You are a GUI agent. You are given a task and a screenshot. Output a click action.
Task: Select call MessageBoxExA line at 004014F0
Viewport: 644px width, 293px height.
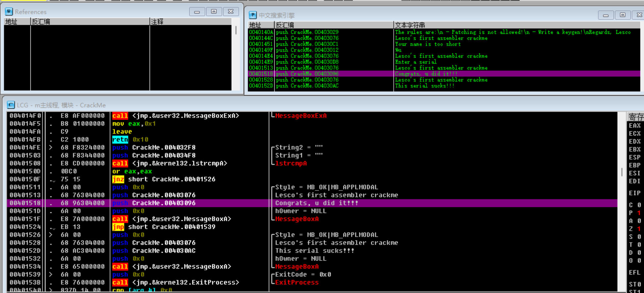312,115
